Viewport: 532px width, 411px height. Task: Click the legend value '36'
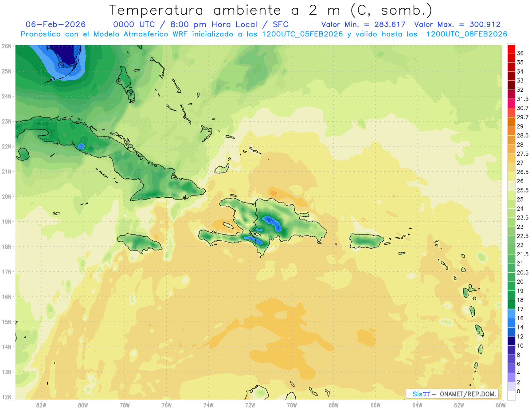click(520, 53)
